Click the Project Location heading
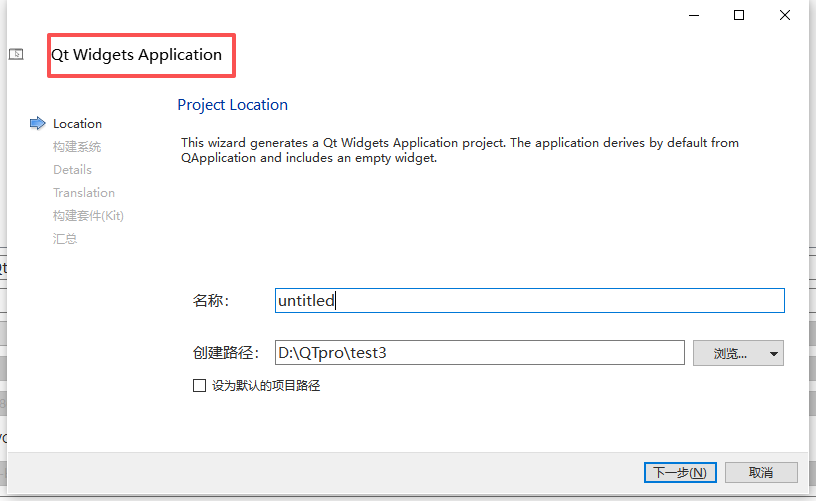Viewport: 816px width, 501px height. point(233,105)
